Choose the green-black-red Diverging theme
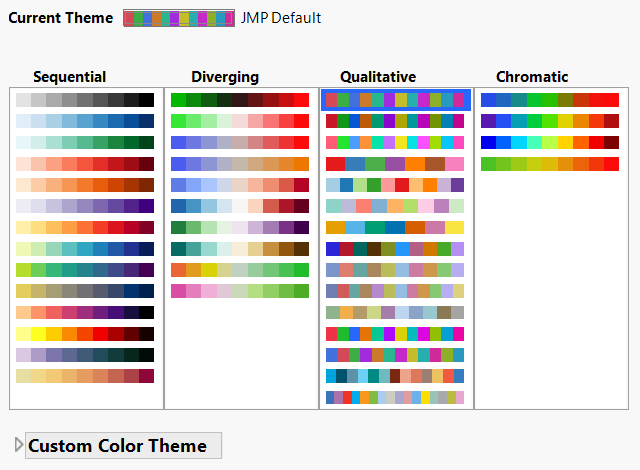The height and width of the screenshot is (470, 640). tap(240, 100)
